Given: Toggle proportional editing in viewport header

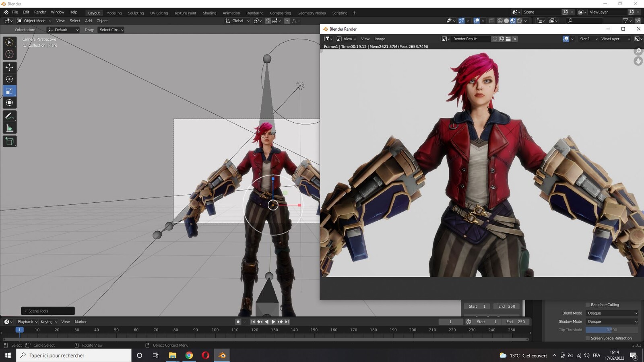Looking at the screenshot, I should point(287,21).
